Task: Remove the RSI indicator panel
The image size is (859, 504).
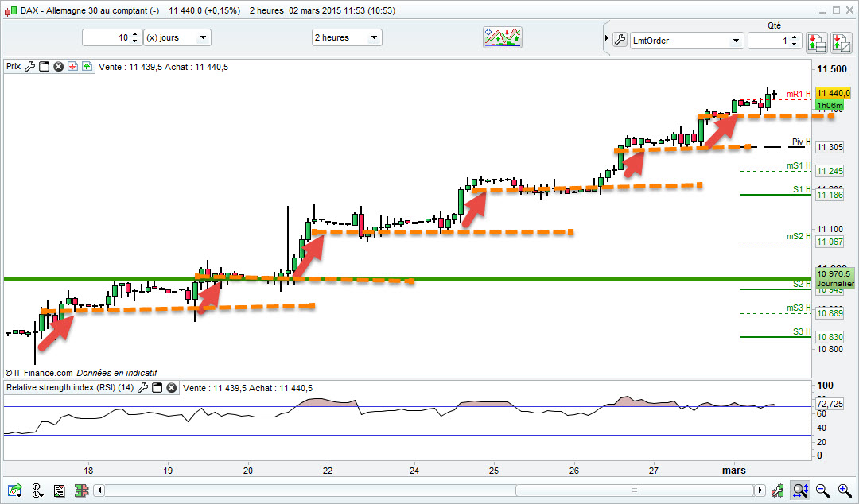Action: (172, 388)
